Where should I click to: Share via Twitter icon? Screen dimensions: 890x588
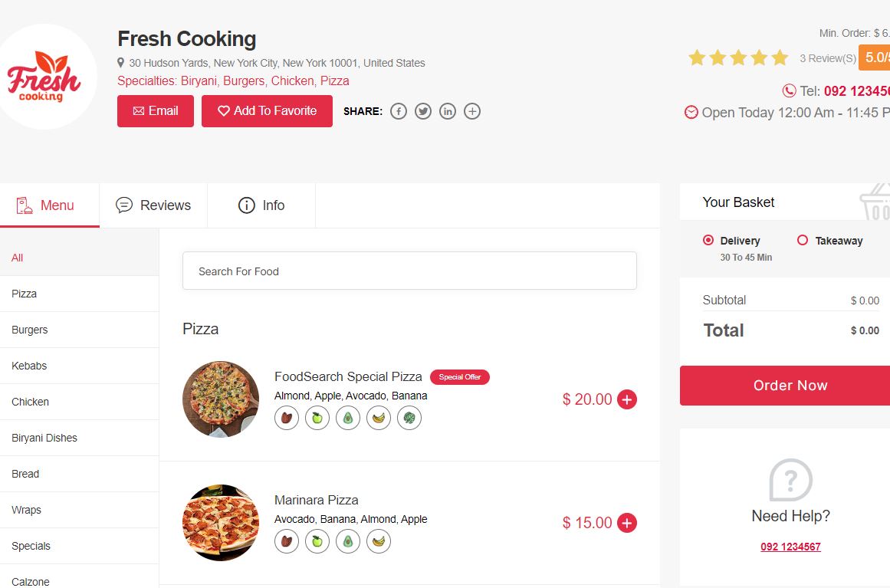[x=423, y=111]
